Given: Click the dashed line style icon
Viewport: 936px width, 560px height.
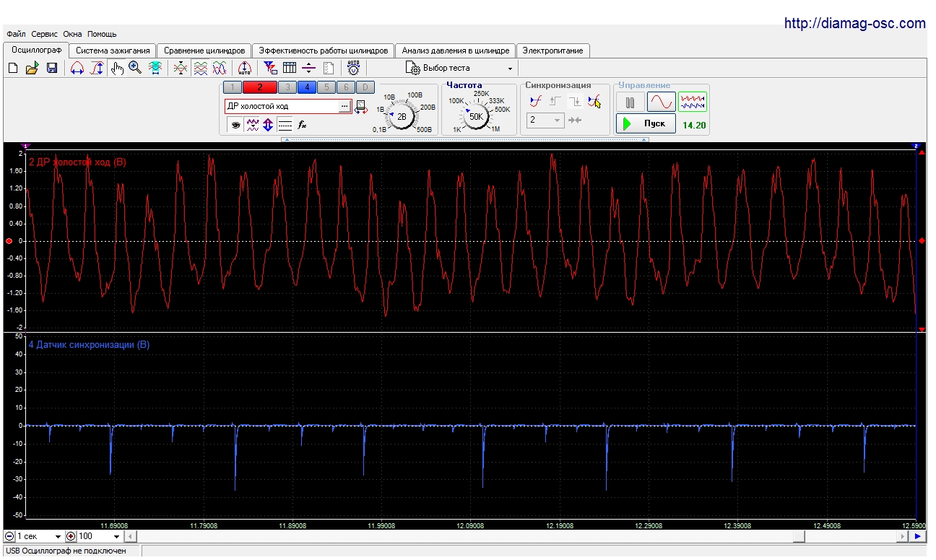Looking at the screenshot, I should [285, 124].
